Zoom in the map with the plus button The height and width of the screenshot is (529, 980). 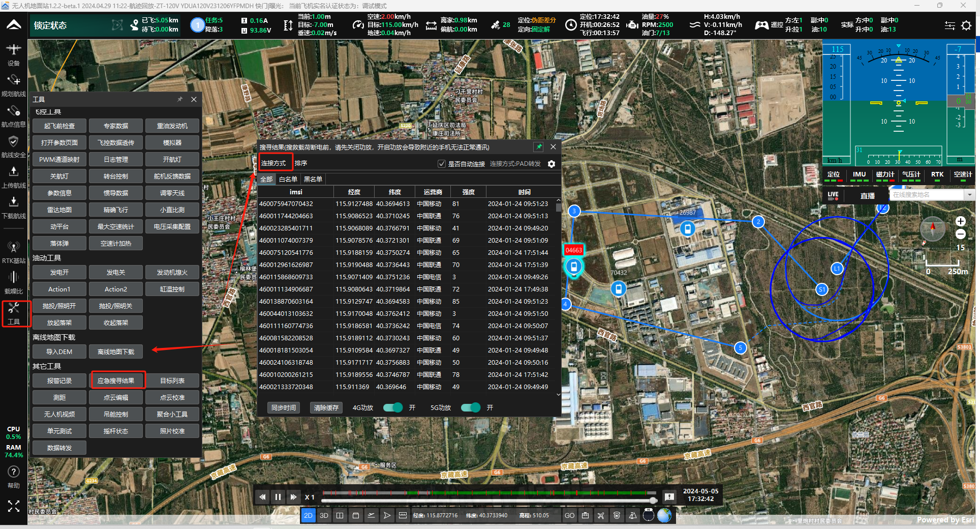pyautogui.click(x=960, y=221)
